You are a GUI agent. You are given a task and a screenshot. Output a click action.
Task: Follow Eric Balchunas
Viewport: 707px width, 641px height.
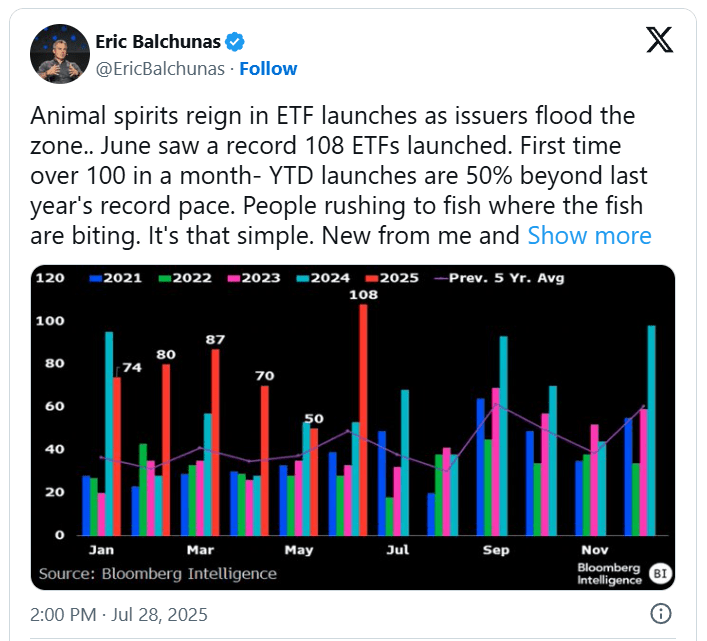[x=268, y=69]
